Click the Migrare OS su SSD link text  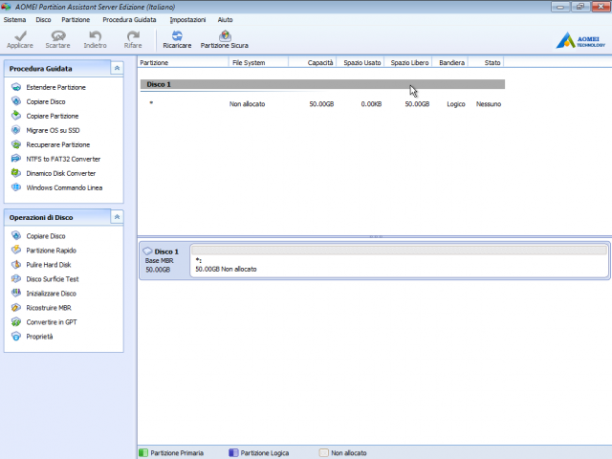(x=53, y=130)
